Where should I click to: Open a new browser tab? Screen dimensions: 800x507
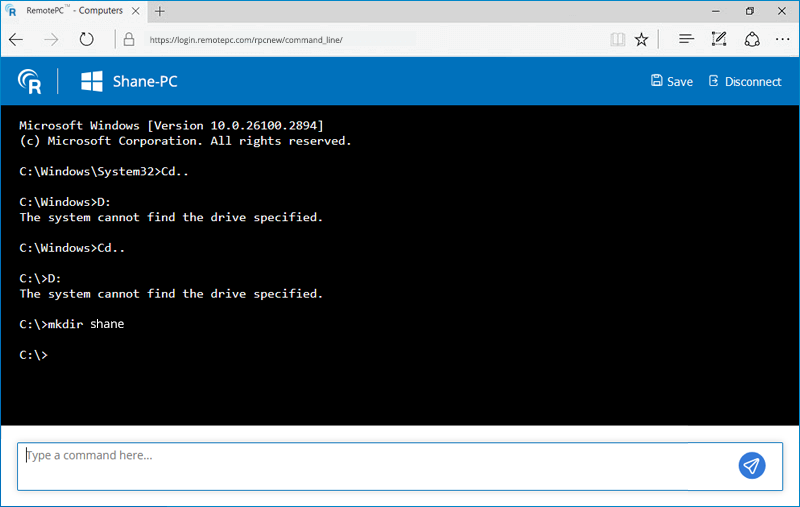[x=160, y=11]
